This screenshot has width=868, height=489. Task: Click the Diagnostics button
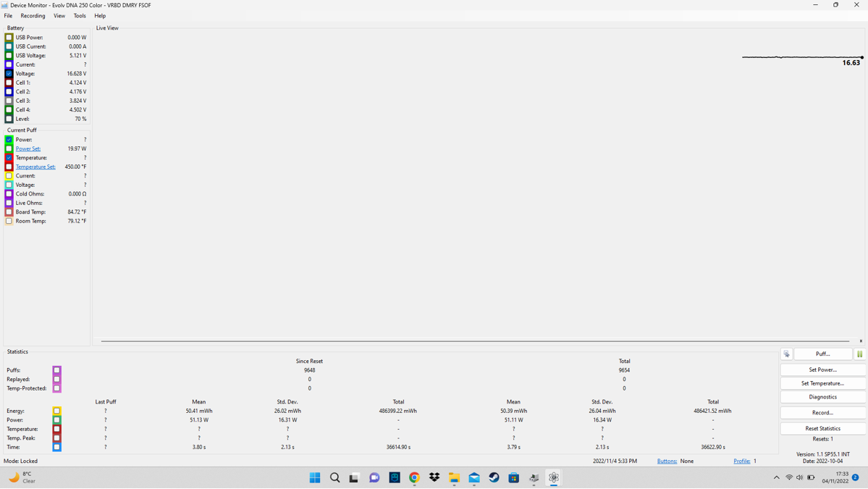(x=822, y=397)
